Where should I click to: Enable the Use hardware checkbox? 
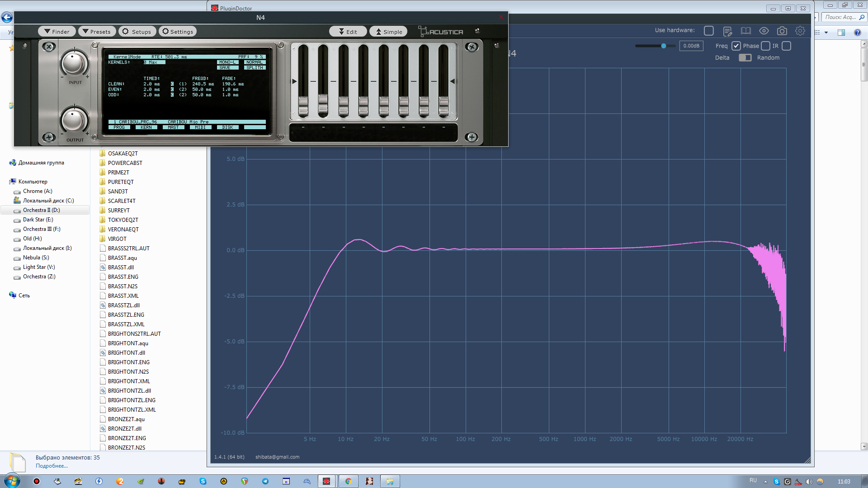point(708,31)
